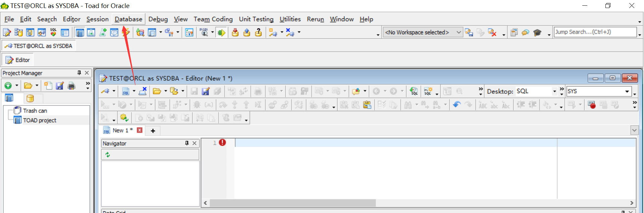Click the red error marker on line 1
644x213 pixels.
[x=222, y=143]
